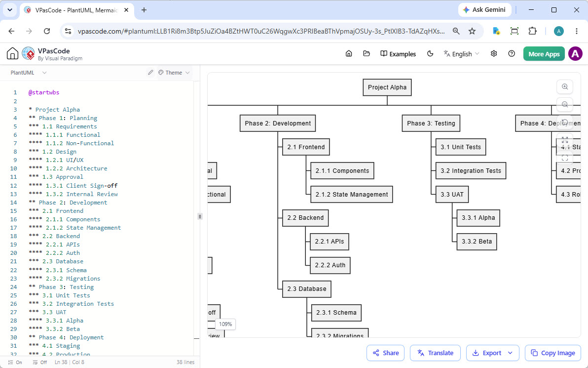Open the browser extensions puzzle icon
This screenshot has height=368, width=588.
point(532,31)
